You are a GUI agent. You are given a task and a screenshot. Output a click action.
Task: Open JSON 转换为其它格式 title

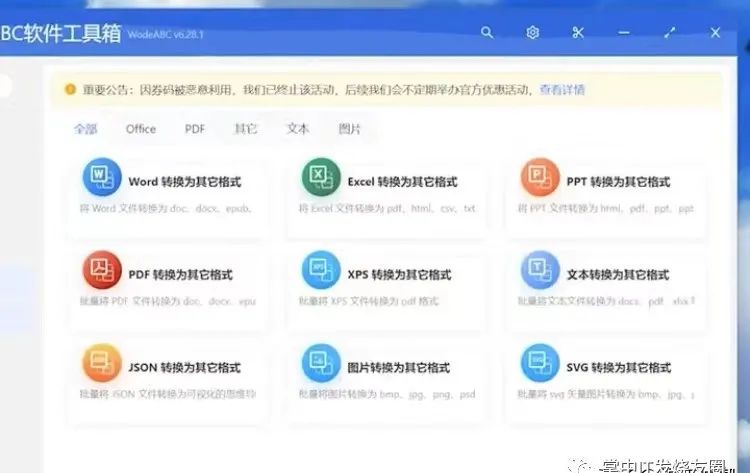coord(184,367)
